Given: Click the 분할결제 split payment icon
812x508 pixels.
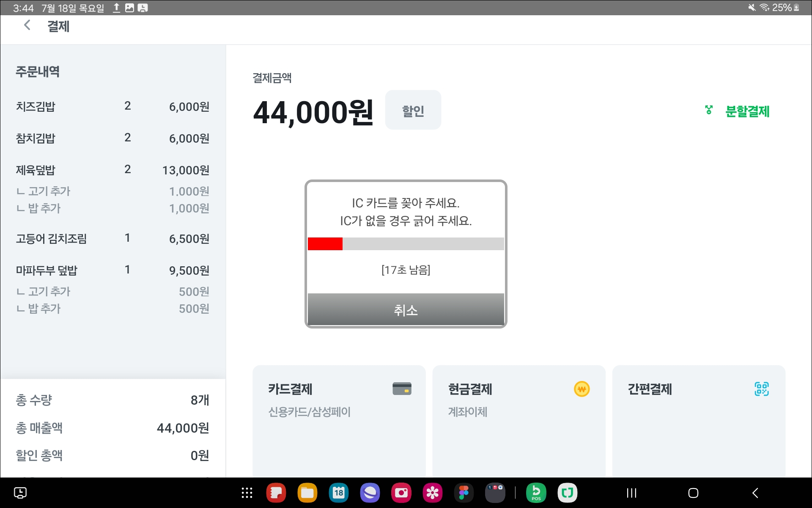Looking at the screenshot, I should (709, 110).
